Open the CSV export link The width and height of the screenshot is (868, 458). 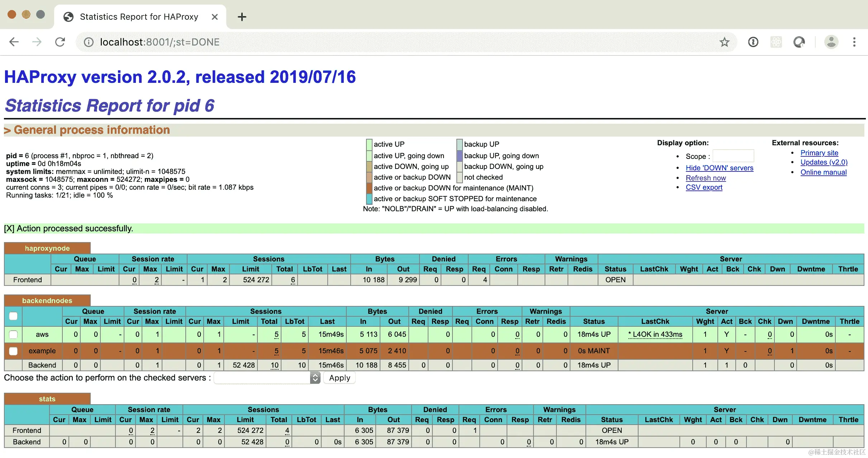click(x=704, y=187)
